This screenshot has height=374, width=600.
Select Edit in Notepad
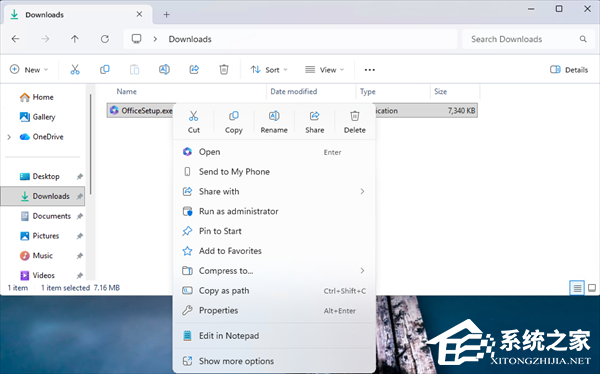click(x=274, y=336)
